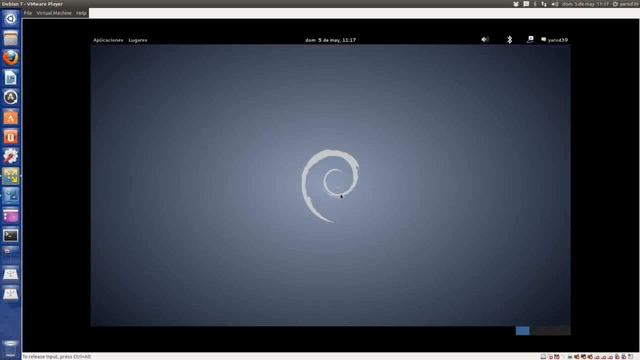Viewport: 640px width, 360px height.
Task: Open the yanod39 user menu in Debian
Action: 554,40
